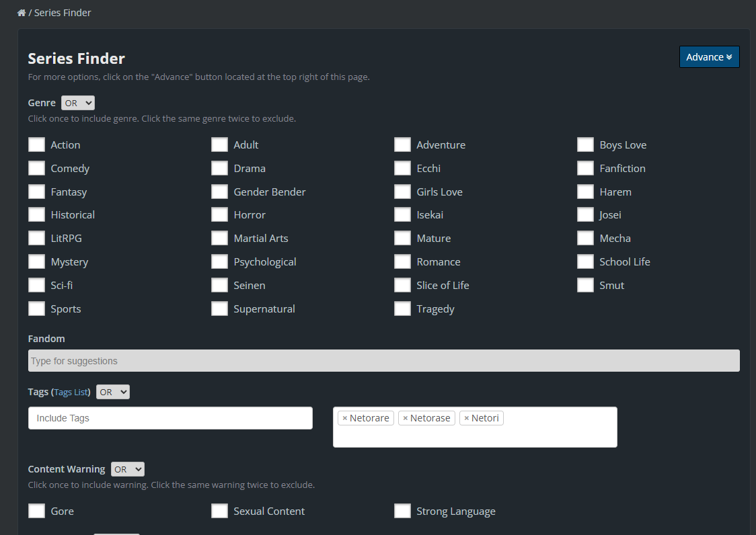The image size is (756, 535).
Task: Remove the Netori tag
Action: (x=467, y=418)
